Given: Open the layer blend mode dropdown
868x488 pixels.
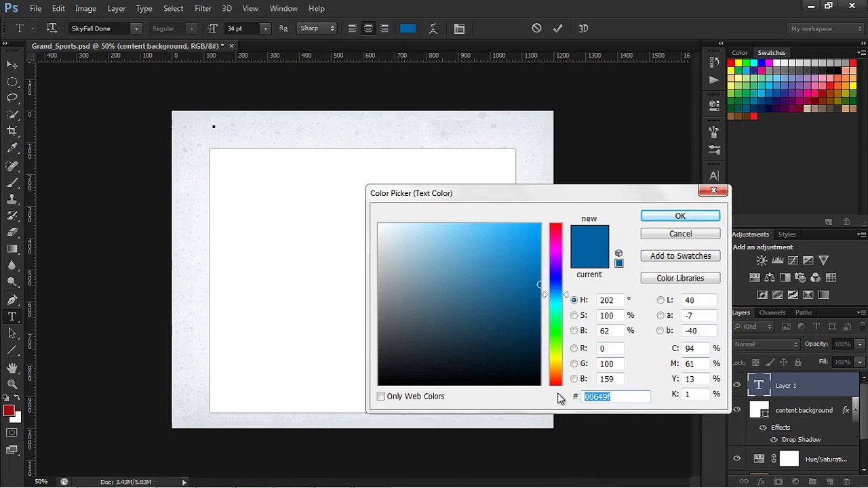Looking at the screenshot, I should pos(767,344).
